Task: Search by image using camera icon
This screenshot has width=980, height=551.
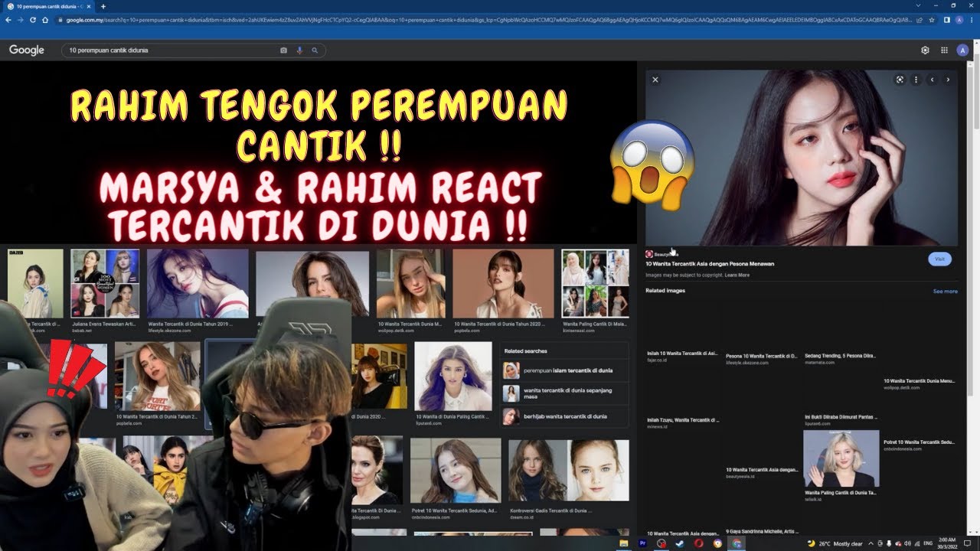Action: pos(283,51)
